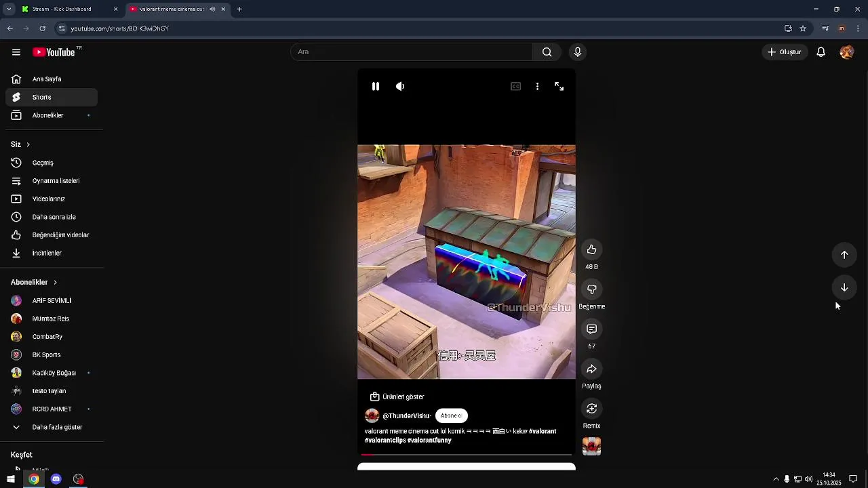The image size is (868, 488).
Task: Toggle closed captions on the Short
Action: pos(516,86)
